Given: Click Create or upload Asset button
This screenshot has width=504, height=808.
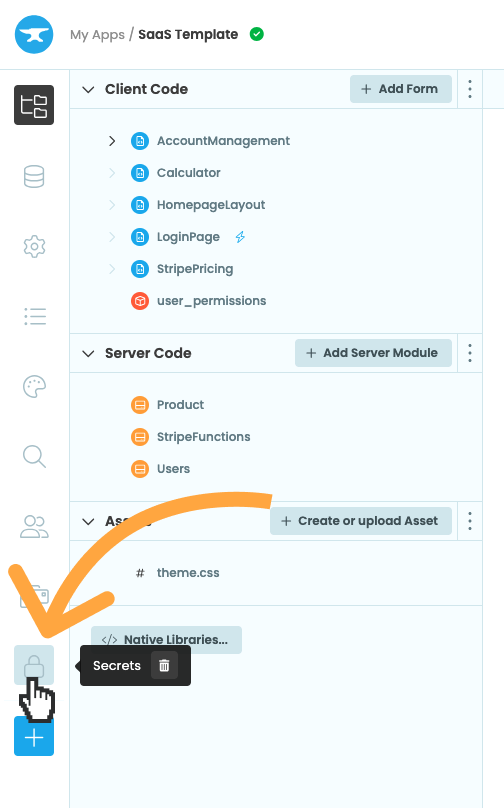Looking at the screenshot, I should click(x=361, y=521).
